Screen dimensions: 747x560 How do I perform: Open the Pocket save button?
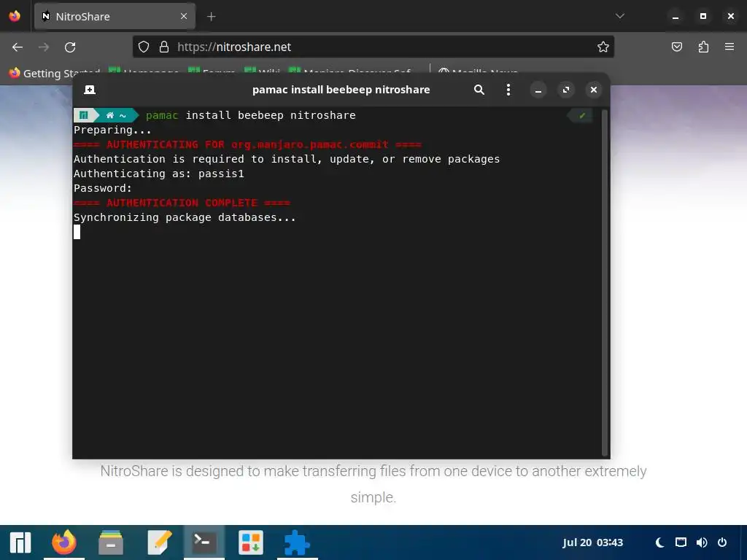point(677,47)
